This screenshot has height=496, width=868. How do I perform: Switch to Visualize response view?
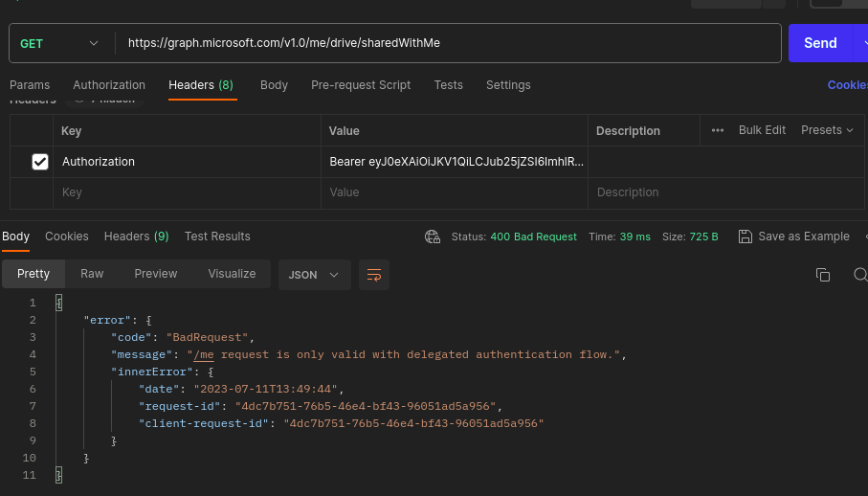coord(232,274)
